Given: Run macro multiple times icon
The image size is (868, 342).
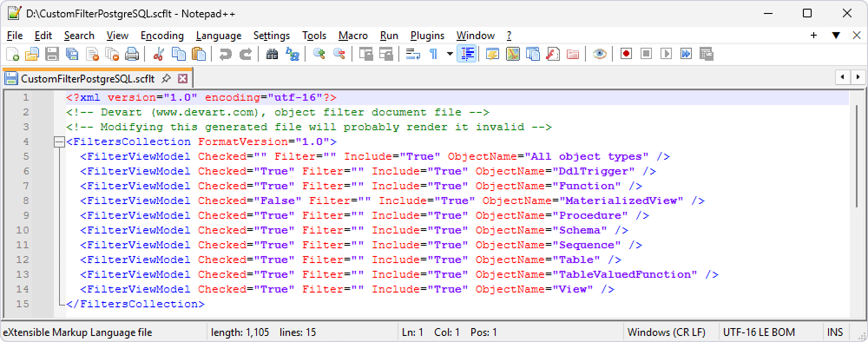Looking at the screenshot, I should click(x=686, y=54).
